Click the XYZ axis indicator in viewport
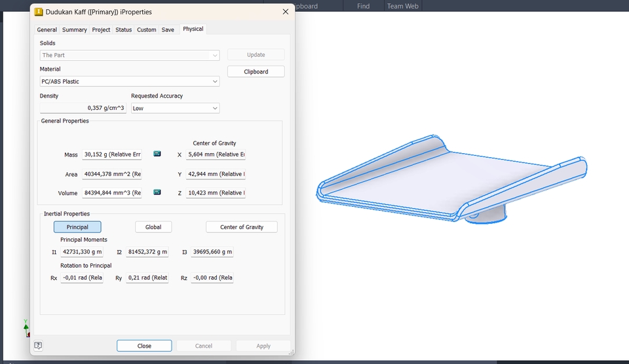 (26, 329)
